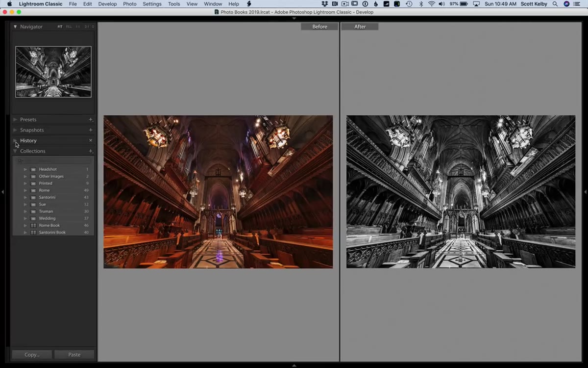Open Spotlight search in the menu bar
Image resolution: width=588 pixels, height=368 pixels.
[555, 4]
